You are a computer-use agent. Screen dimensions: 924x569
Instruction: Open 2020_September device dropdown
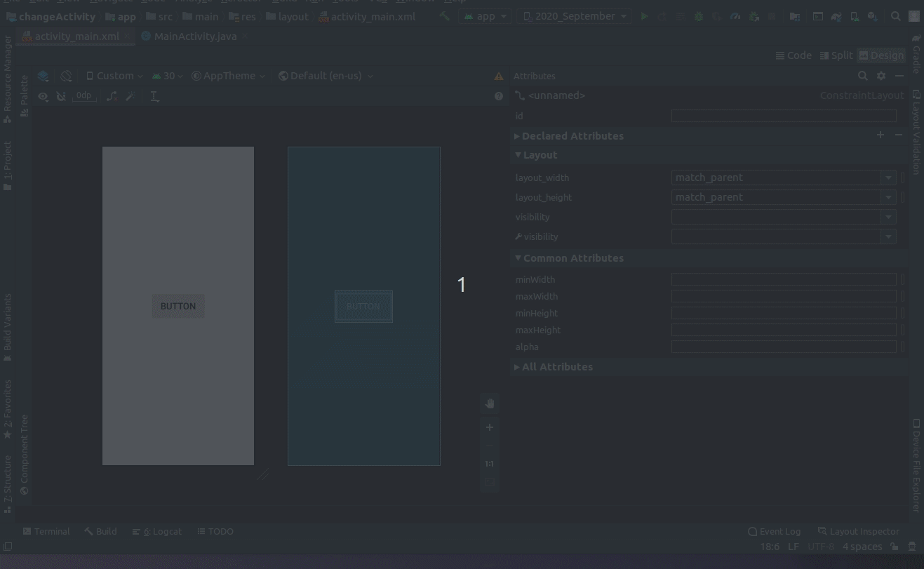574,16
